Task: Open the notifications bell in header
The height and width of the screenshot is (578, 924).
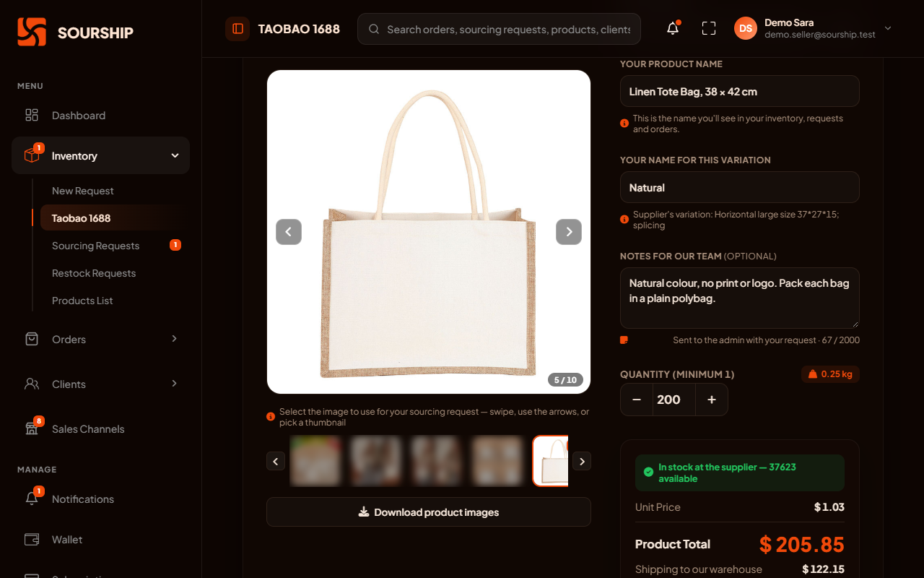Action: (x=673, y=29)
